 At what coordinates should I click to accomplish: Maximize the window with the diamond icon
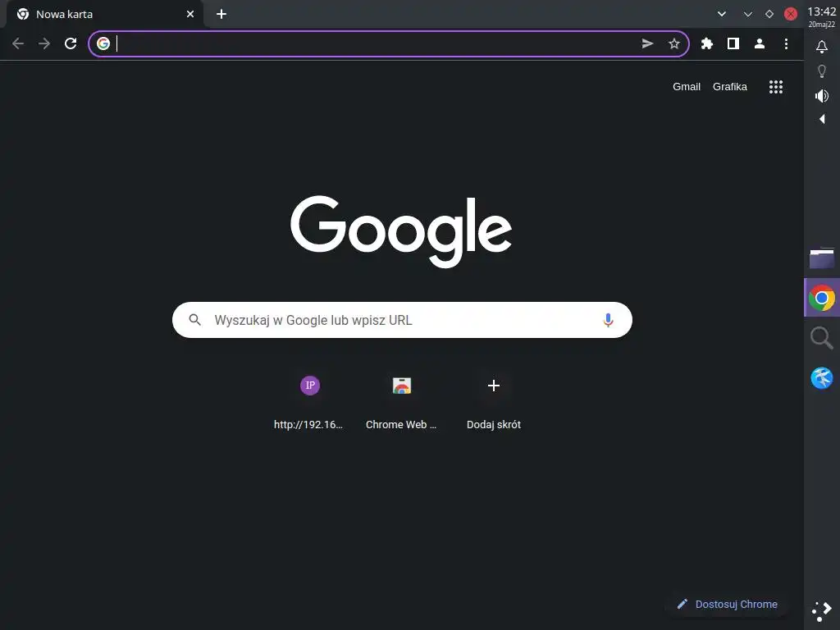[x=769, y=14]
